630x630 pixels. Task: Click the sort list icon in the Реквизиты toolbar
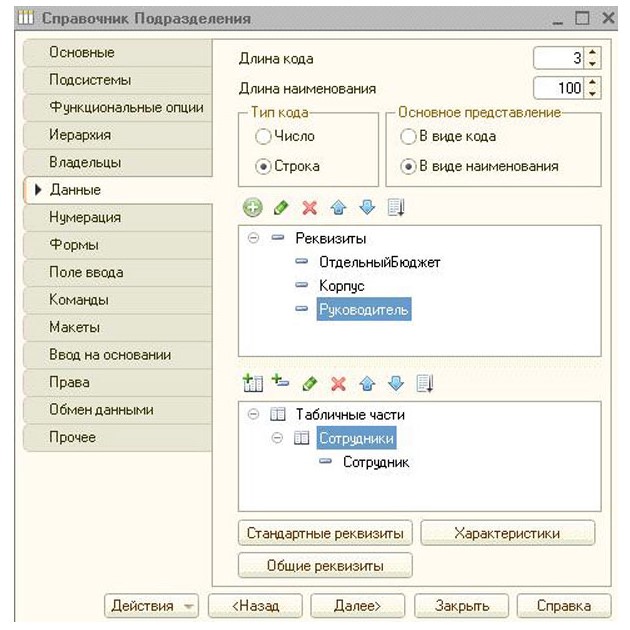pos(396,208)
